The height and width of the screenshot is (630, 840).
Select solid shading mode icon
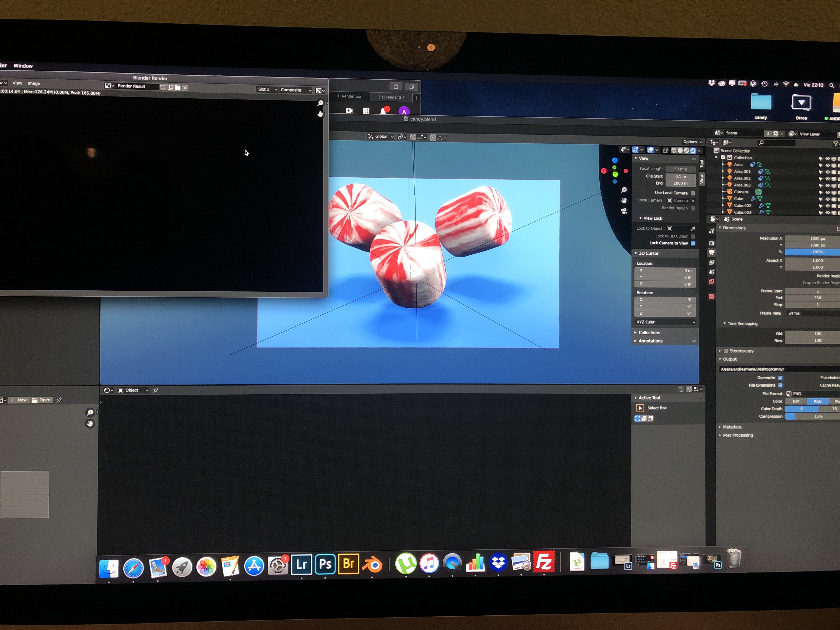tap(680, 150)
